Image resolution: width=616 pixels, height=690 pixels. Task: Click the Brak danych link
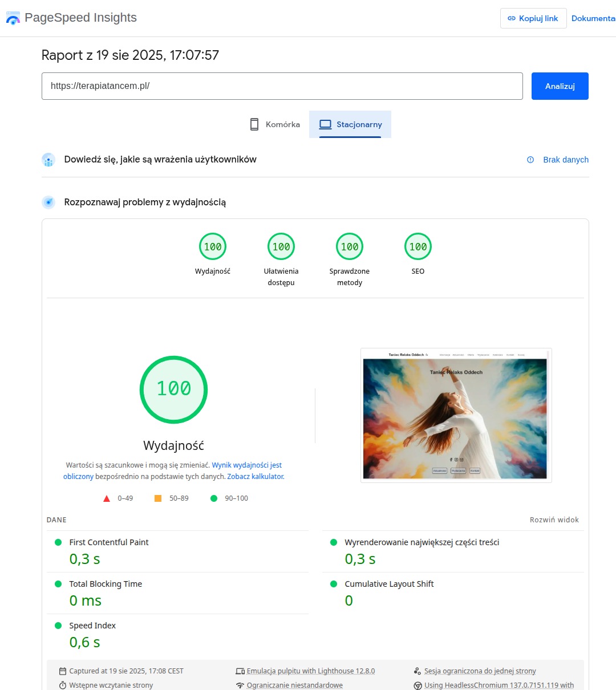point(566,160)
